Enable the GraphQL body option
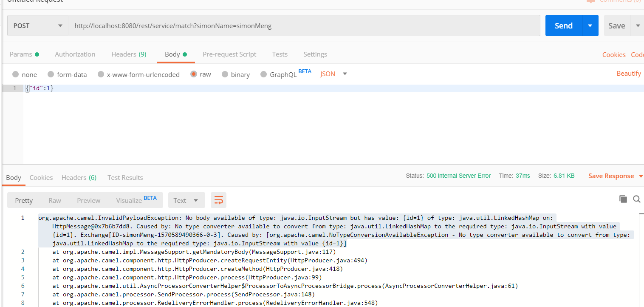The image size is (644, 307). point(278,74)
